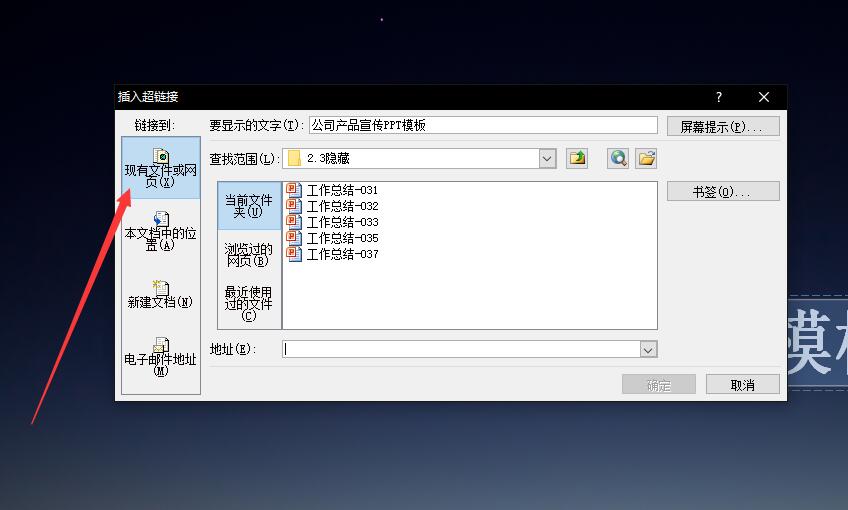
Task: Expand the Look in folder dropdown
Action: click(547, 158)
